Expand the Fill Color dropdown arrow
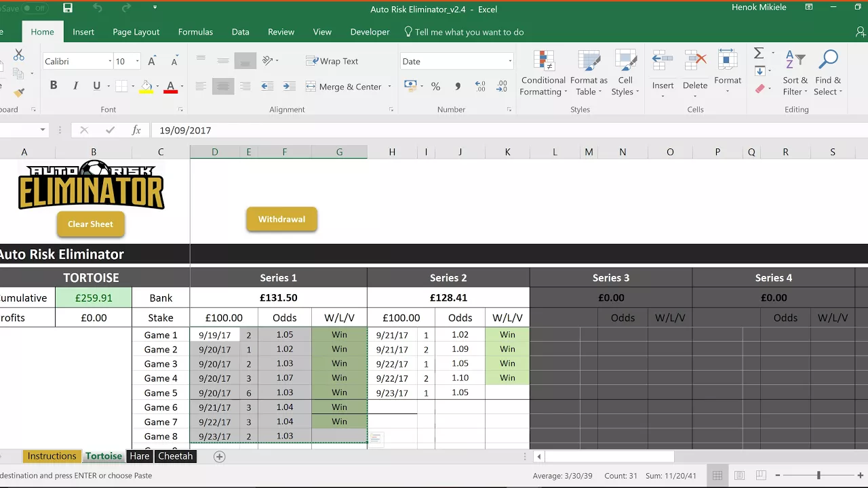868x488 pixels. (x=157, y=86)
